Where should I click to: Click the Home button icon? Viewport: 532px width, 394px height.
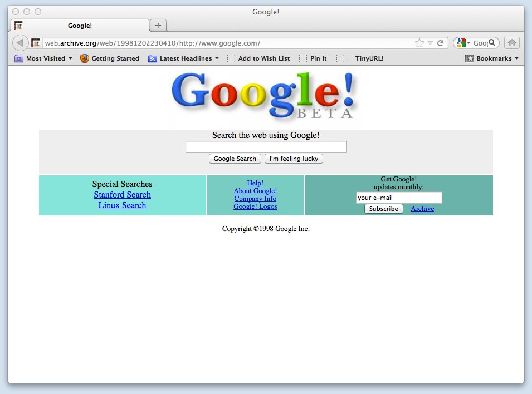click(x=511, y=43)
